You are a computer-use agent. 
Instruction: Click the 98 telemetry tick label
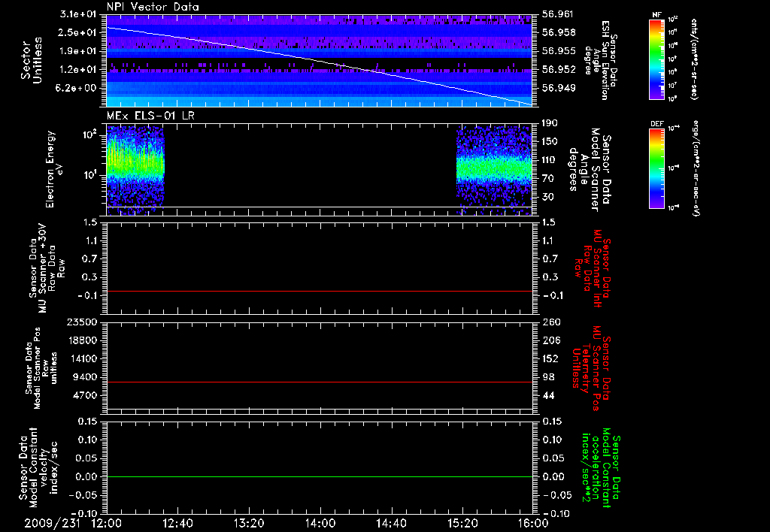click(x=548, y=377)
